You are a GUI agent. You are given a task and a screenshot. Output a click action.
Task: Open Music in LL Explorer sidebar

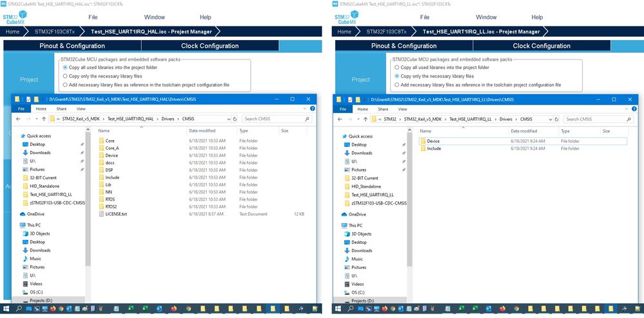[x=354, y=259]
